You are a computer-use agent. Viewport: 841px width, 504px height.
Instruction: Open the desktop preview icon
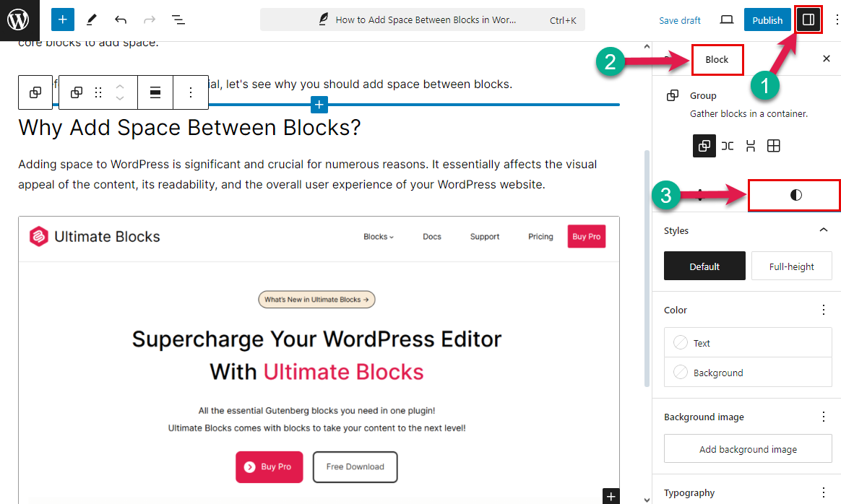pyautogui.click(x=726, y=20)
